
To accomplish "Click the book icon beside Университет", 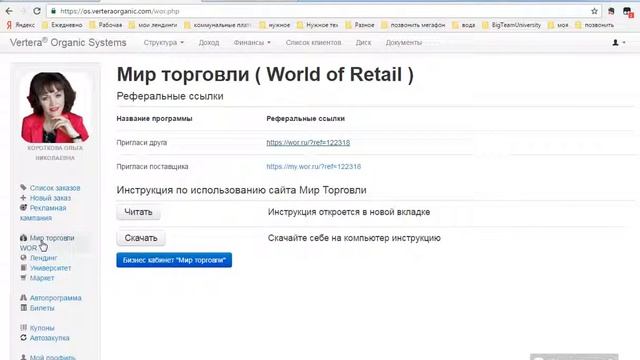I will (23, 268).
